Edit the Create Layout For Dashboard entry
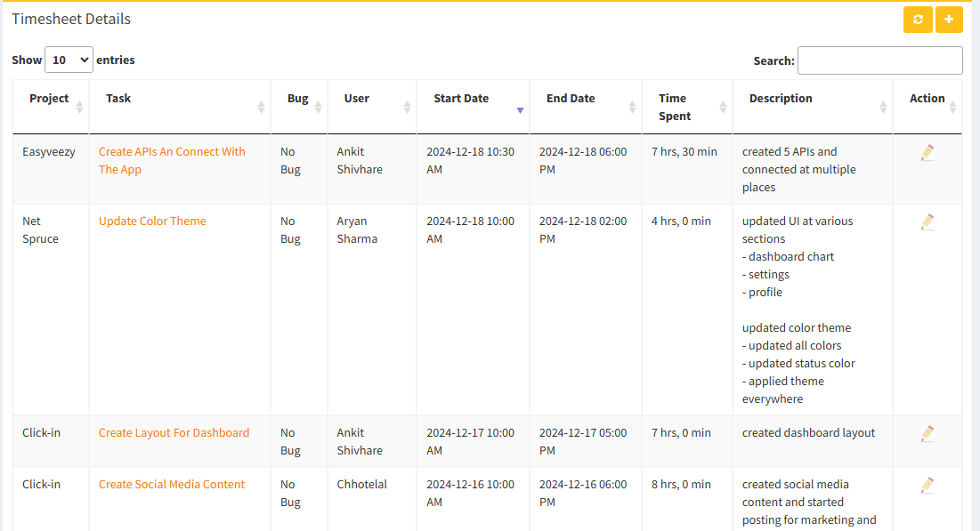 click(x=927, y=434)
